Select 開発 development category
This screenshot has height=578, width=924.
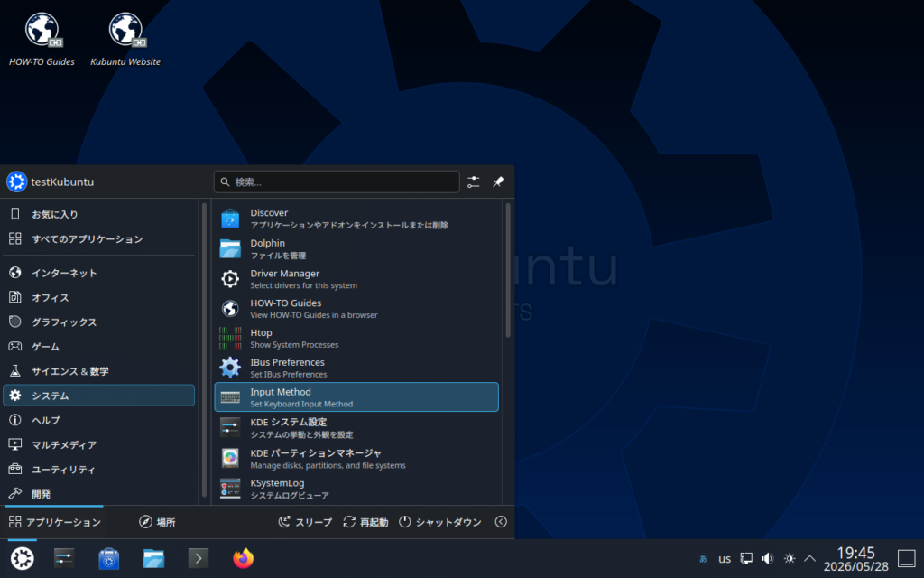(x=98, y=494)
